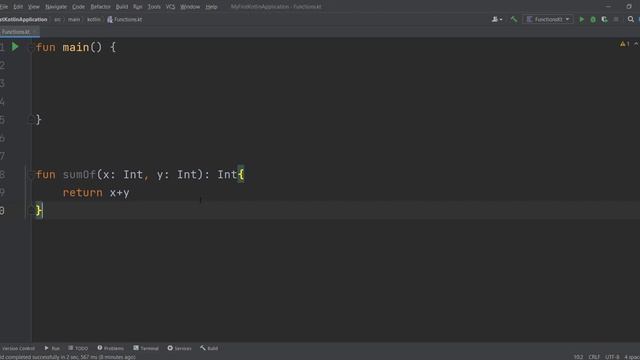Open the File menu

point(4,7)
